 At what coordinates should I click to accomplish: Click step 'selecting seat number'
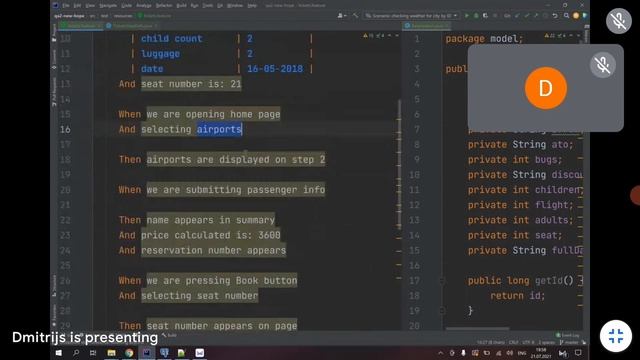point(200,296)
